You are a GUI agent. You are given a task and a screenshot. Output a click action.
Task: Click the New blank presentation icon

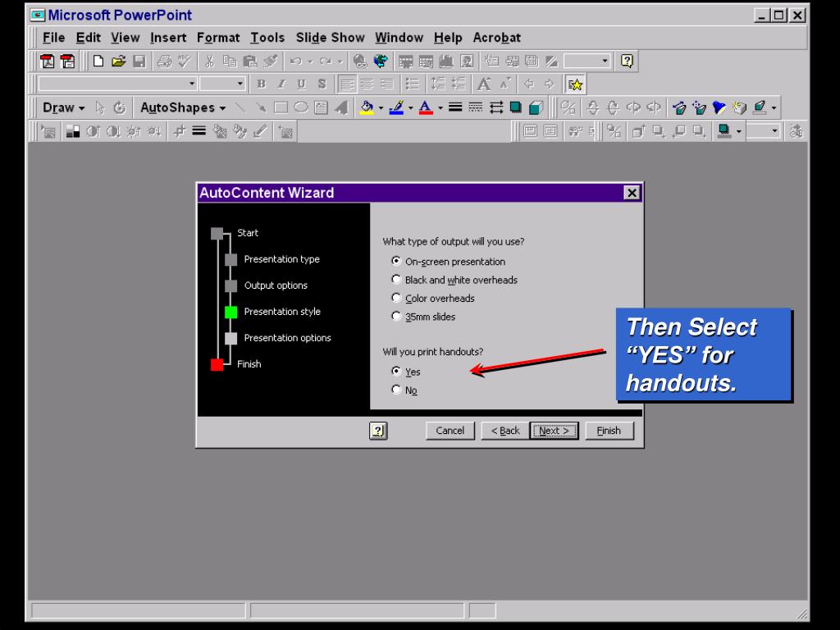98,61
